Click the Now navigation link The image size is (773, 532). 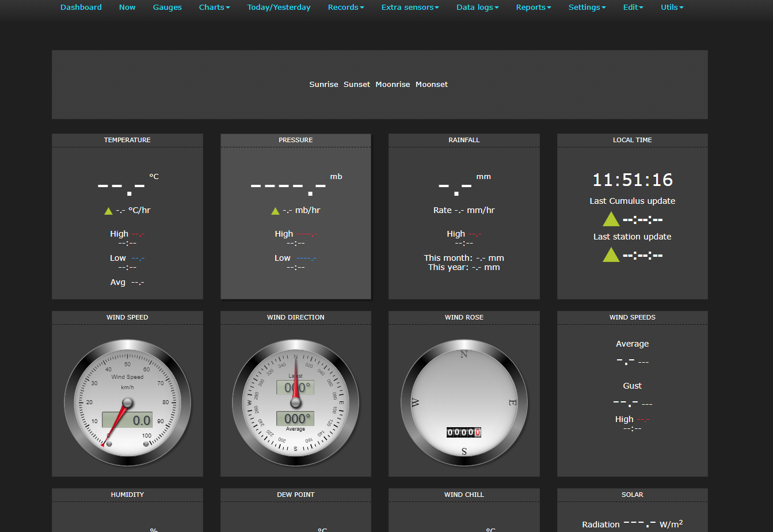(x=127, y=7)
